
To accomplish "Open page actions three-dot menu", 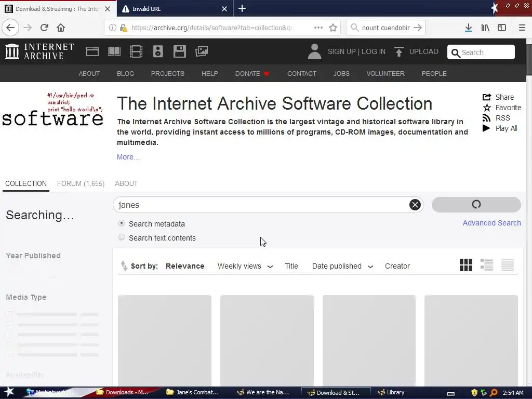I will point(318,28).
